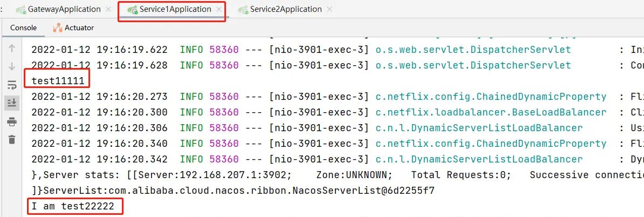Click the 'I am test22222' output line
The height and width of the screenshot is (217, 644).
coord(73,206)
